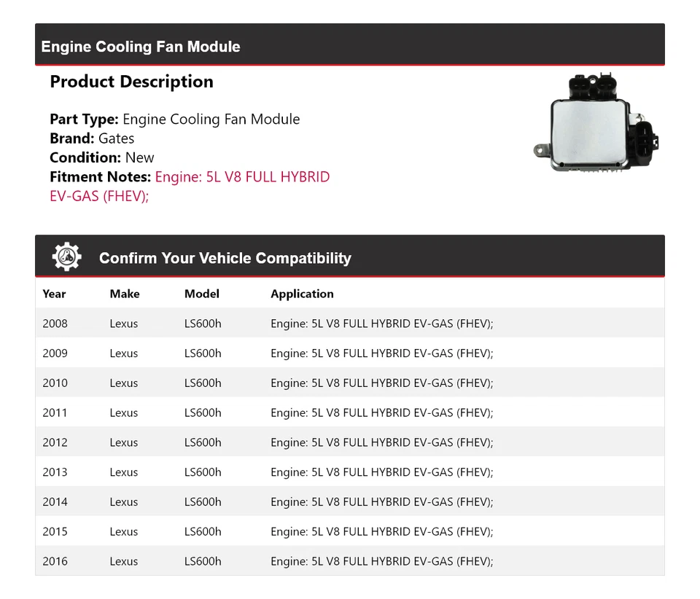
Task: Select the 2013 year cell
Action: pos(55,472)
